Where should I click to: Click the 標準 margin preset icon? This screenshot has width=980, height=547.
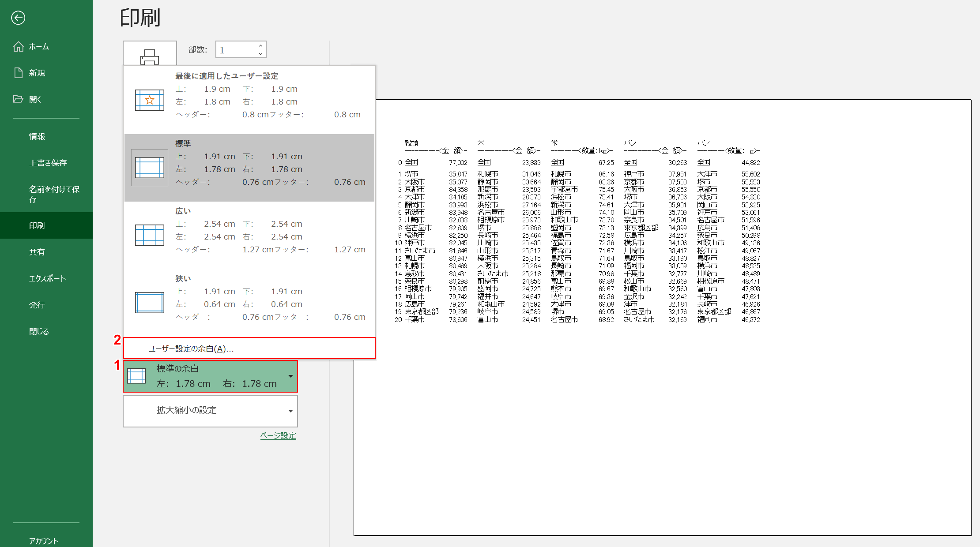150,168
